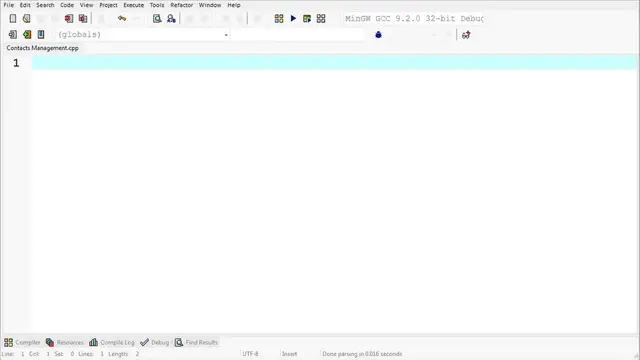Click line number 1 in the gutter
640x360 pixels.
(16, 63)
